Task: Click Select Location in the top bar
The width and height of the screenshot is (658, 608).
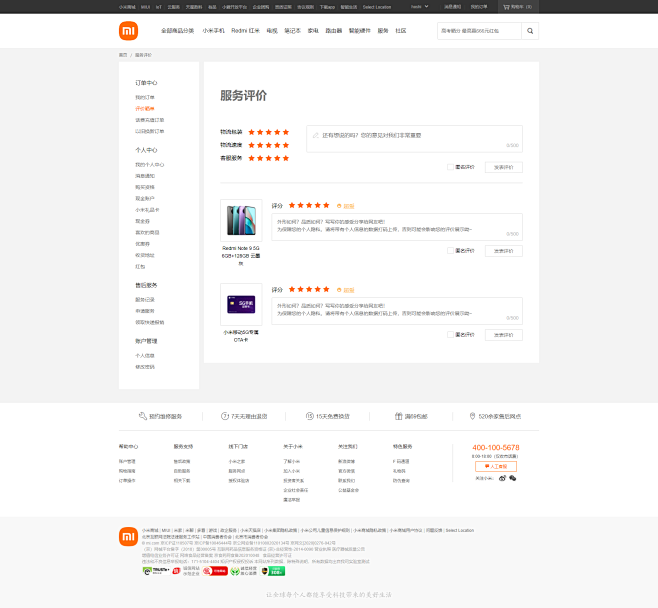Action: [376, 7]
